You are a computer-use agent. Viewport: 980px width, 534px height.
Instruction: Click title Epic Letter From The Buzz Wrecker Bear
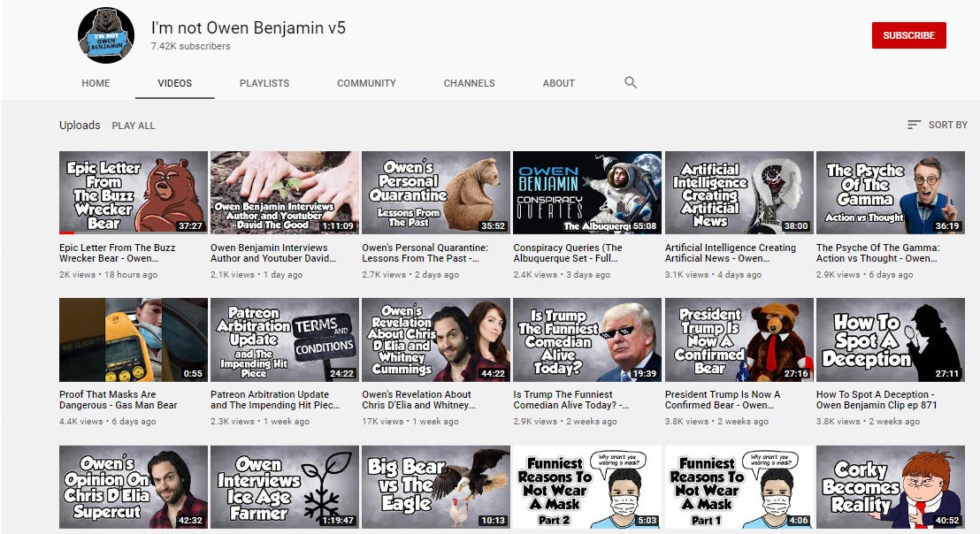[118, 253]
